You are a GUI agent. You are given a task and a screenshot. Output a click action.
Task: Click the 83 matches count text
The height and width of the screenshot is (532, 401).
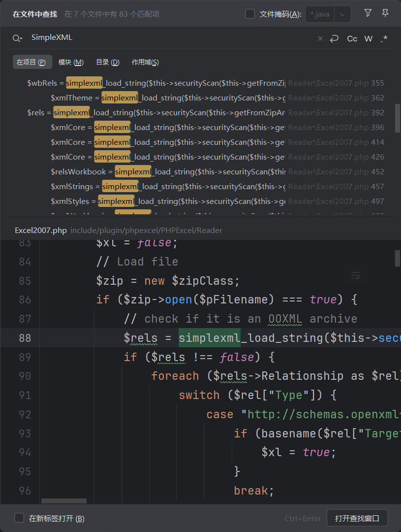[x=112, y=14]
